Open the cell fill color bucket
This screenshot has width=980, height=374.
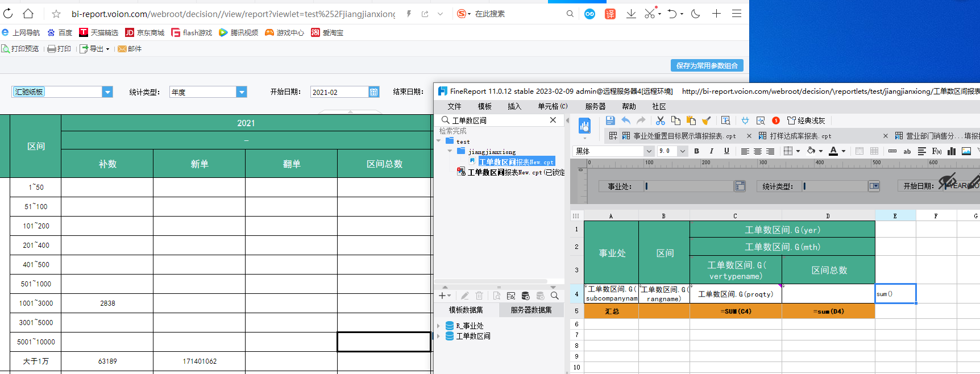point(811,151)
